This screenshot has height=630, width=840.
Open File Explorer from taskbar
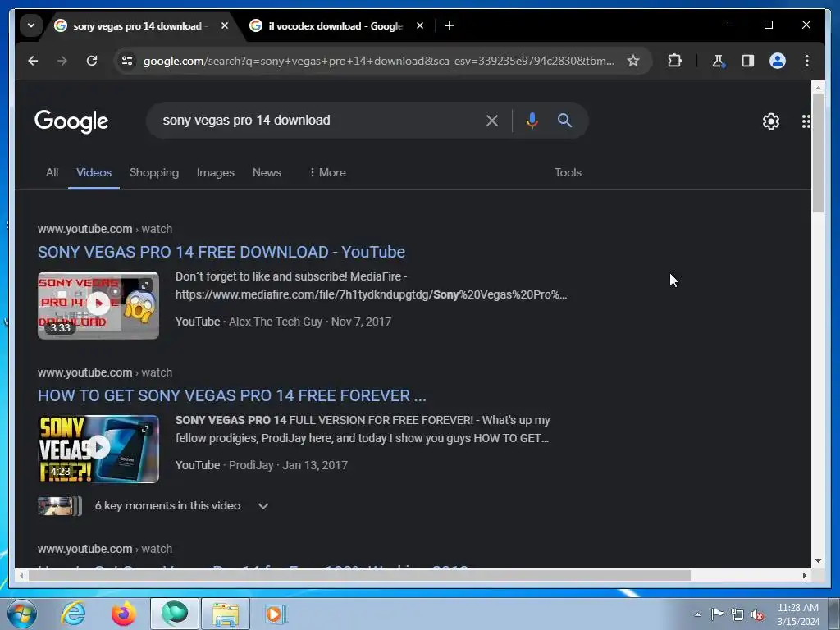226,614
